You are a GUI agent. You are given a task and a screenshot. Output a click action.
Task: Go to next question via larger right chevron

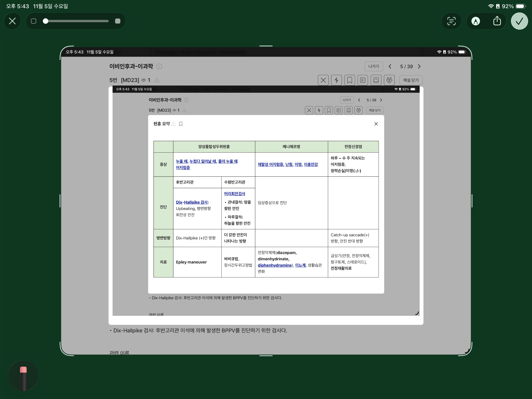pos(419,66)
